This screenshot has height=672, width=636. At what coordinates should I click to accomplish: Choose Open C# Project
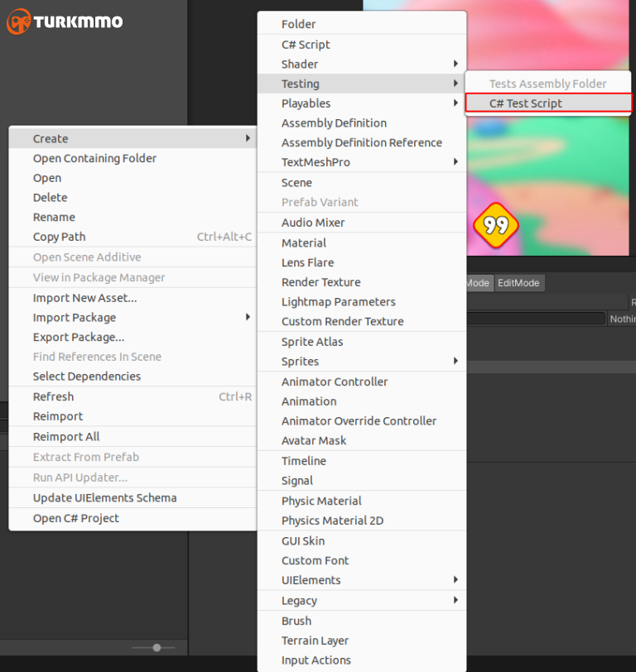coord(132,518)
